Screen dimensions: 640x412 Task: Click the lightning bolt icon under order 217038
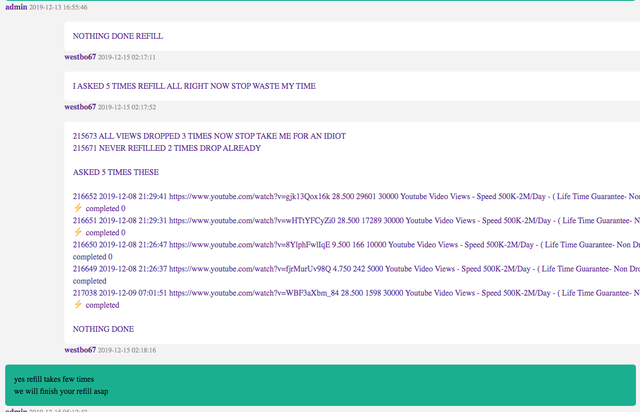(x=78, y=304)
